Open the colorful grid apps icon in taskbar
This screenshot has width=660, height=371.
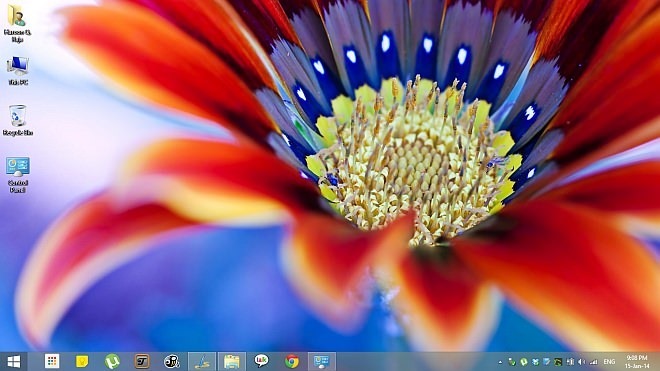click(x=52, y=361)
